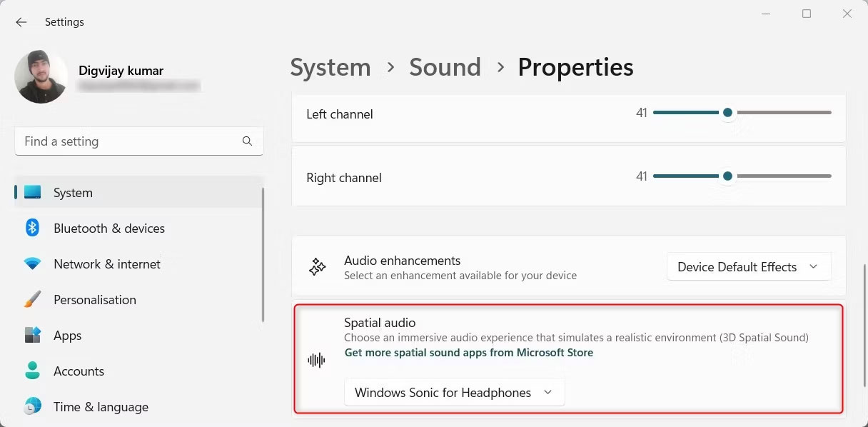
Task: Click the spatial audio waveform icon
Action: click(x=316, y=360)
